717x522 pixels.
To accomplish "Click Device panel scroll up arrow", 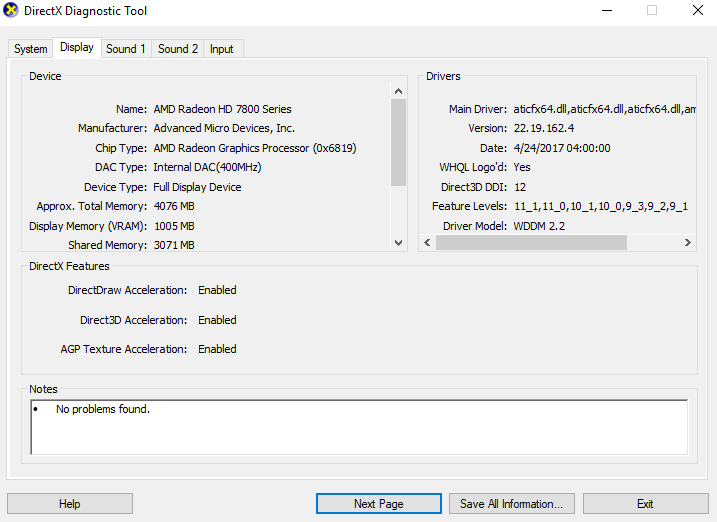I will (398, 91).
